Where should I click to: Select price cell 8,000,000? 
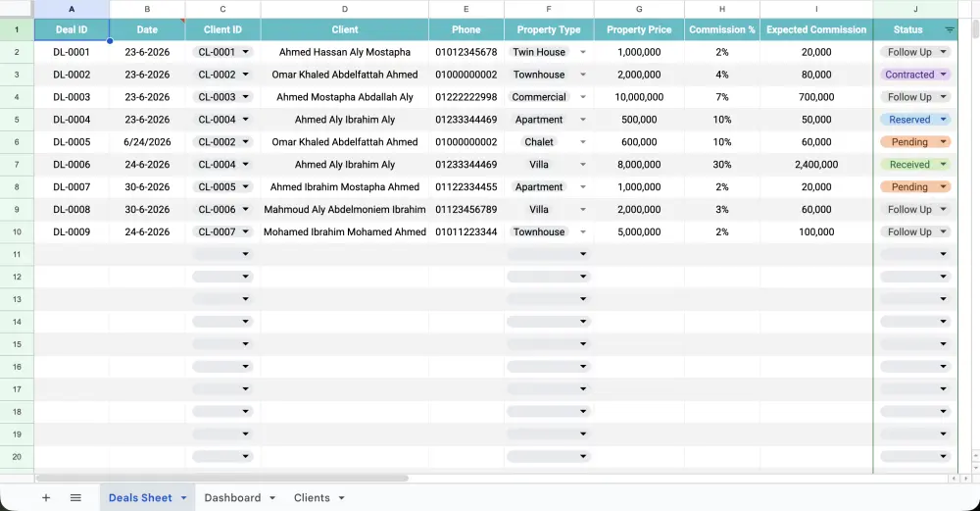639,165
